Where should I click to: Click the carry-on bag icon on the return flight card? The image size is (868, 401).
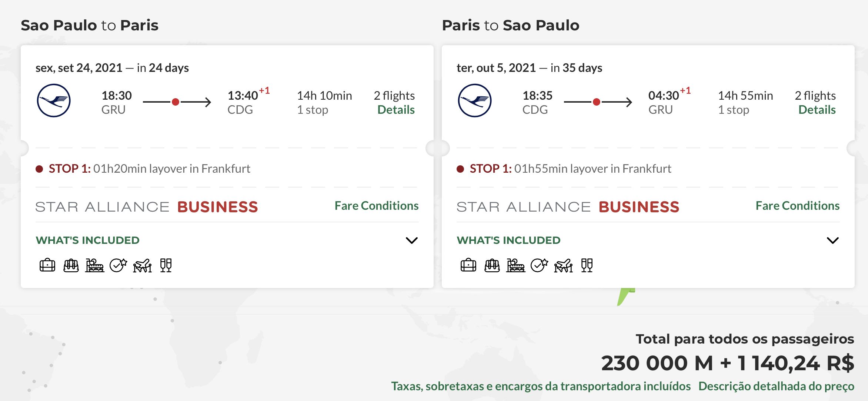click(468, 265)
